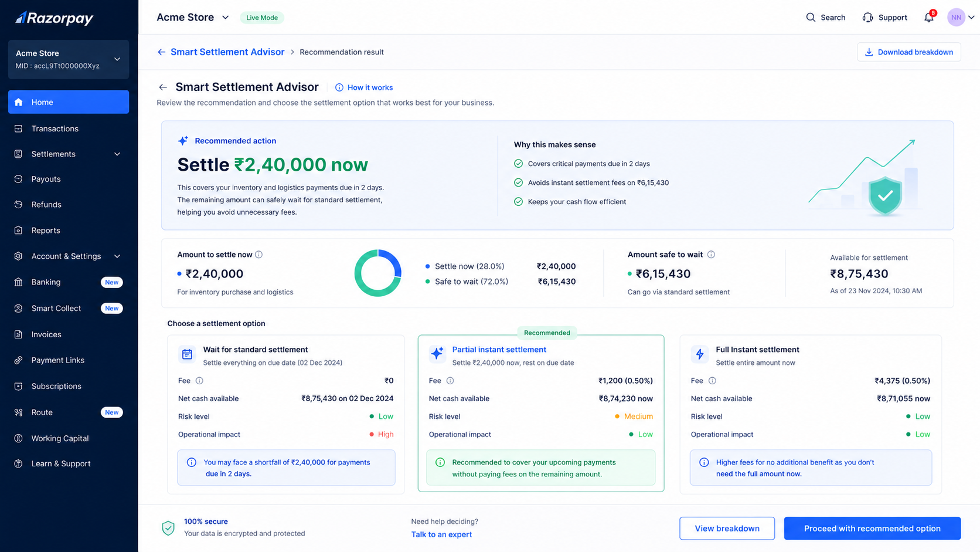Click the settlement donut chart
Image resolution: width=980 pixels, height=552 pixels.
tap(378, 273)
